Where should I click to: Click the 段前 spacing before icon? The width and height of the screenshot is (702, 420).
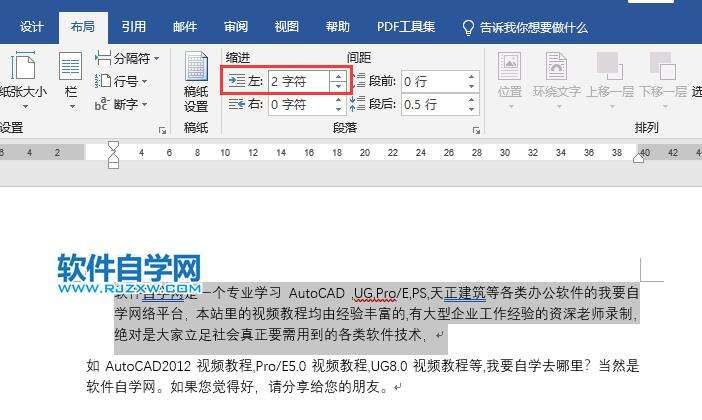358,81
